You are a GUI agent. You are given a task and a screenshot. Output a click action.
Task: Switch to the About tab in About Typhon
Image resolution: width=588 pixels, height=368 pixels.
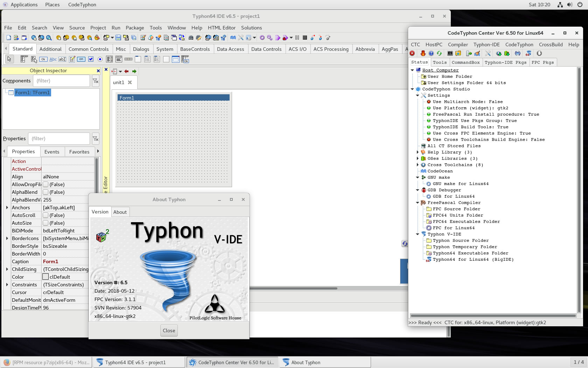[x=120, y=212]
